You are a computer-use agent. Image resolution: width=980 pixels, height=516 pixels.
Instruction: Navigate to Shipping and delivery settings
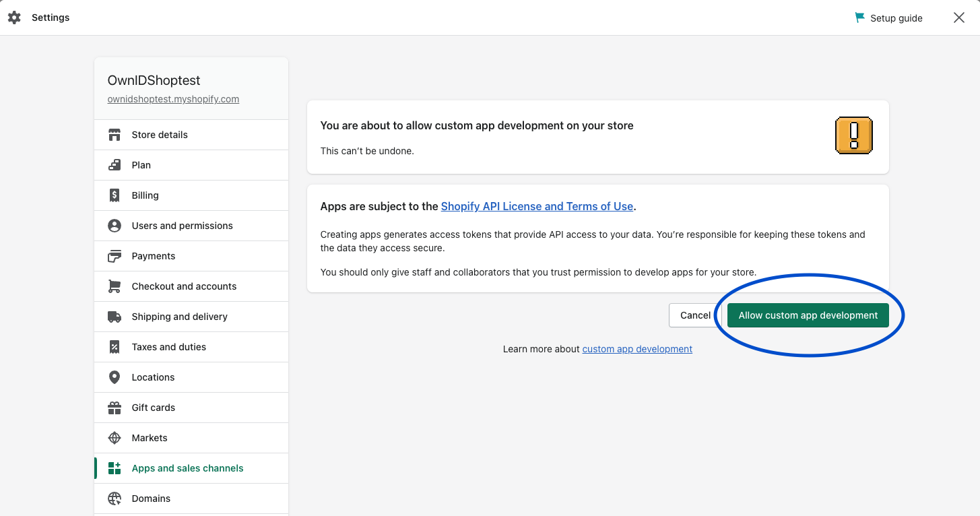point(179,316)
